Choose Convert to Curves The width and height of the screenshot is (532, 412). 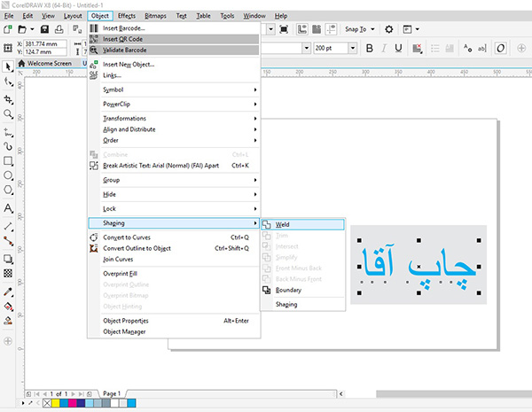coord(175,237)
